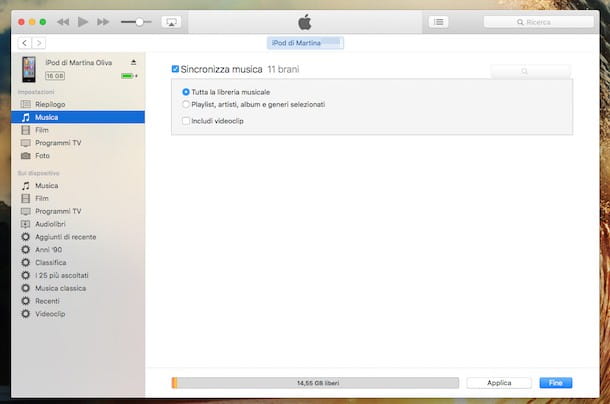Toggle the Sincronizza musica checkbox

click(175, 69)
